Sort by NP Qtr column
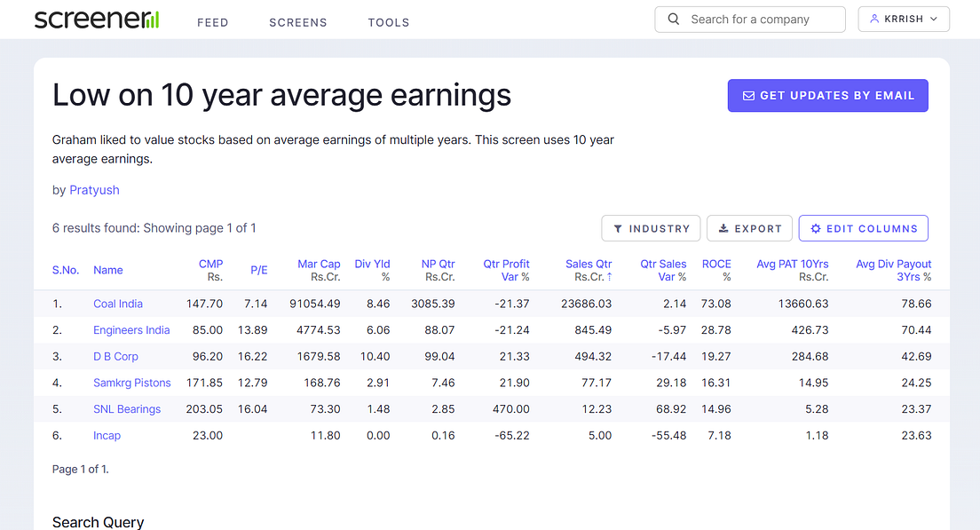 click(438, 270)
